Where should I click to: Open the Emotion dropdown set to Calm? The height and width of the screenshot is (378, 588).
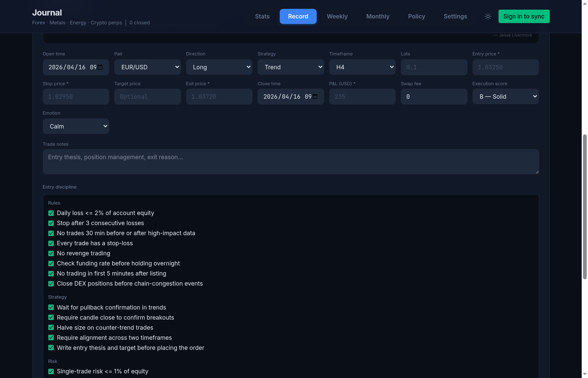76,126
